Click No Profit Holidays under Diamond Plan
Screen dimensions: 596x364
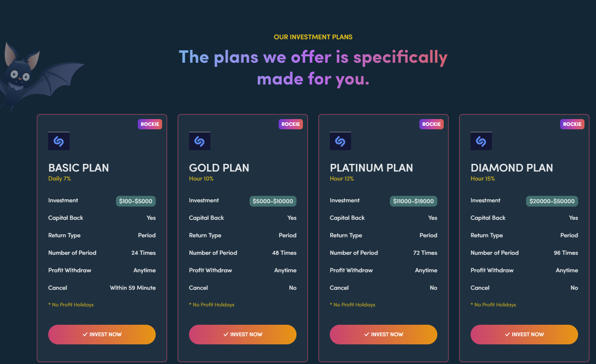point(493,304)
